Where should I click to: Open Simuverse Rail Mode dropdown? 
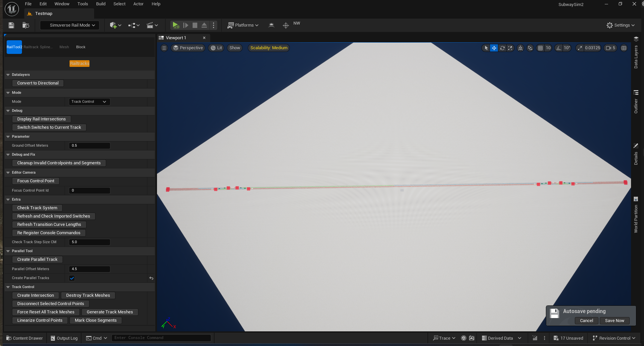pyautogui.click(x=70, y=25)
